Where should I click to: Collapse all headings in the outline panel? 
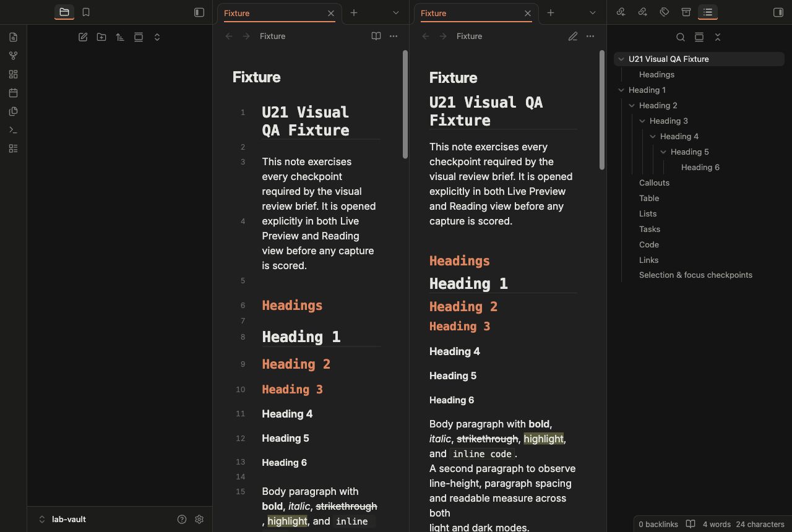pos(718,37)
